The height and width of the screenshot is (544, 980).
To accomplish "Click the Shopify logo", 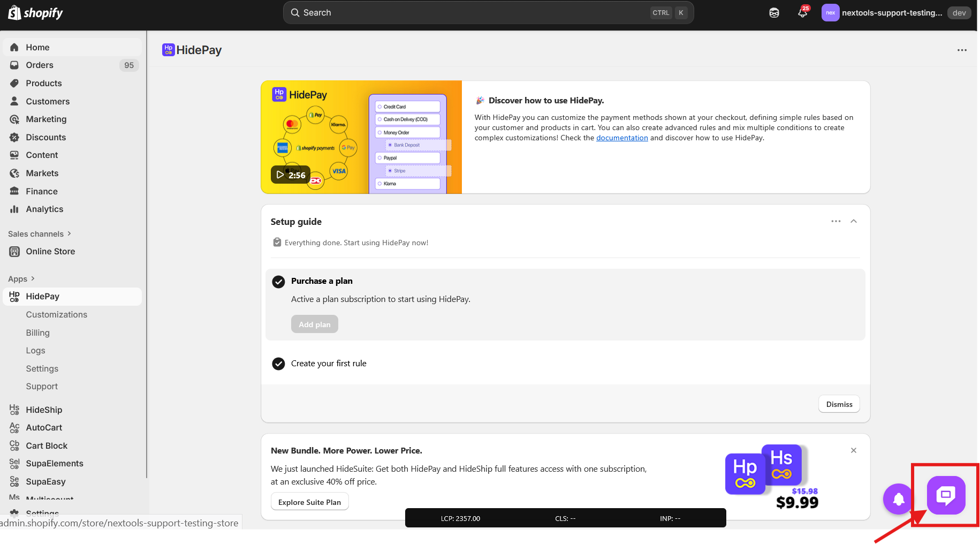I will [35, 13].
